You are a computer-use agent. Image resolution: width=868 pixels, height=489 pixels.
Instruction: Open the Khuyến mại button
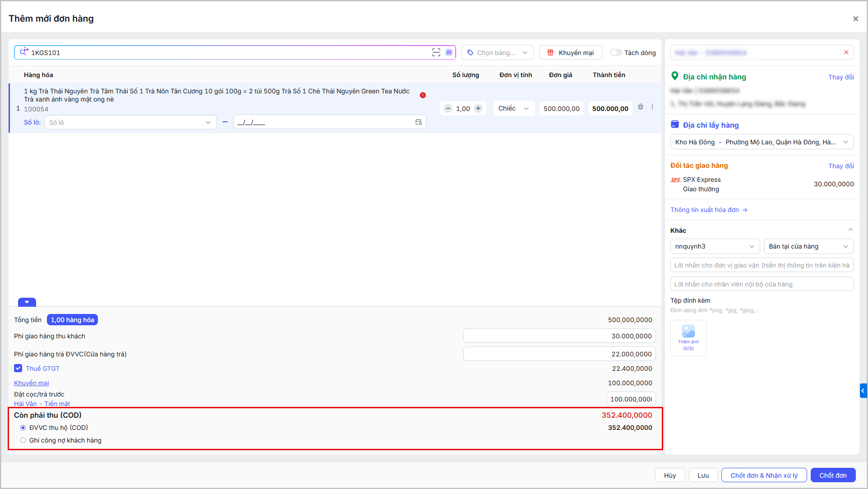coord(571,52)
